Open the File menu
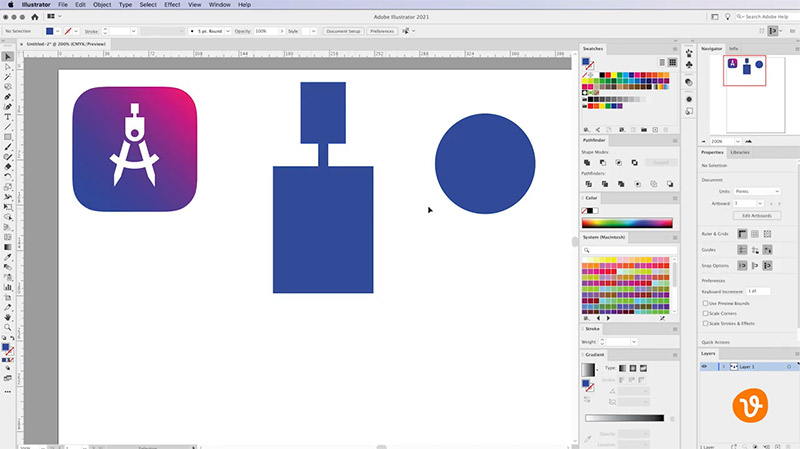This screenshot has height=449, width=800. (x=63, y=5)
